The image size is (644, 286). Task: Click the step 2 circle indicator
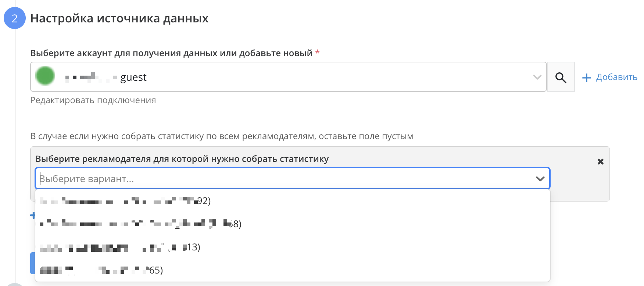(x=15, y=18)
